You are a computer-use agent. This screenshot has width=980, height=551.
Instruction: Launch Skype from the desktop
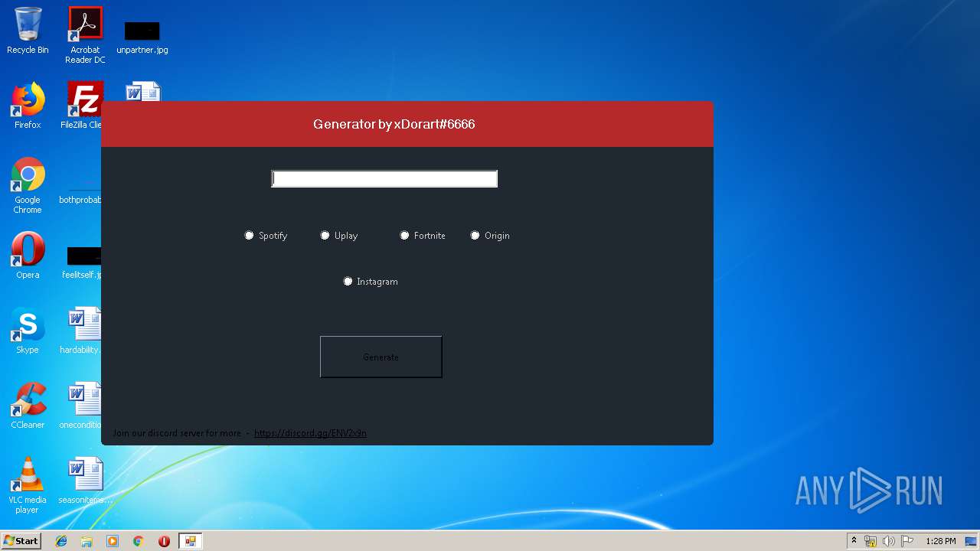tap(28, 331)
